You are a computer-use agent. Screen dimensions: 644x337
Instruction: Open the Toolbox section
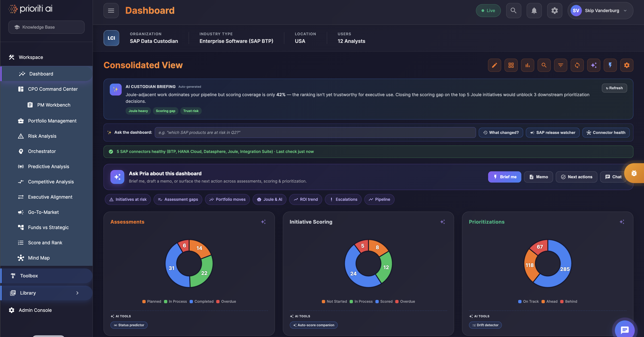[x=46, y=276]
